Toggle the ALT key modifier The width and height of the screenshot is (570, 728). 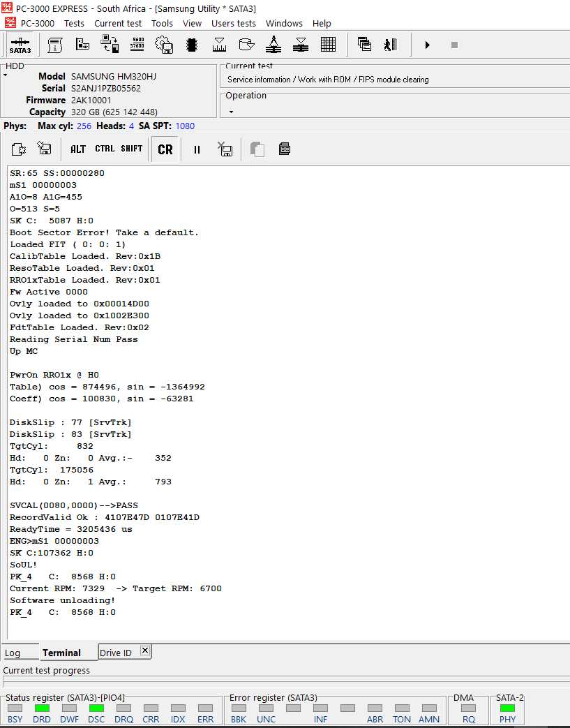point(78,149)
